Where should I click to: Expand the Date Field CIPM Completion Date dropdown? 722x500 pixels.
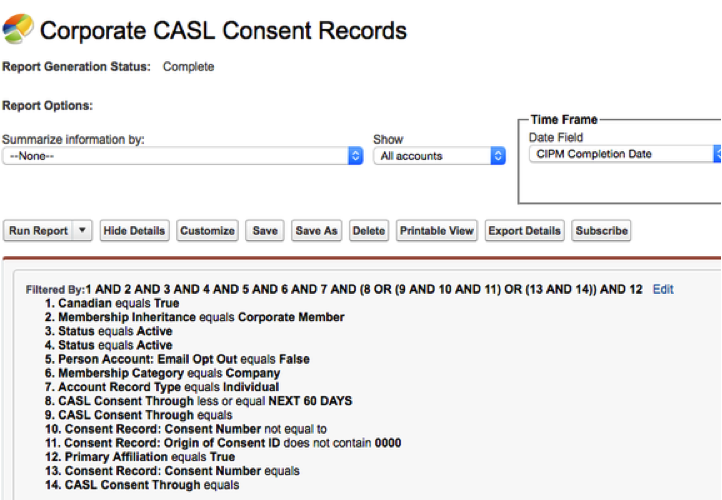click(625, 154)
